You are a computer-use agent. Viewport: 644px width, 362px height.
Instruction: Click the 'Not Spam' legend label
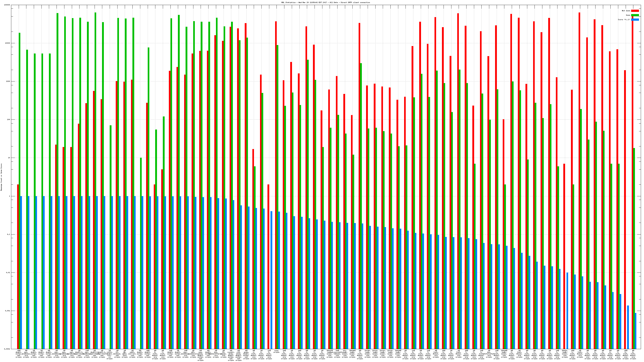pos(626,11)
